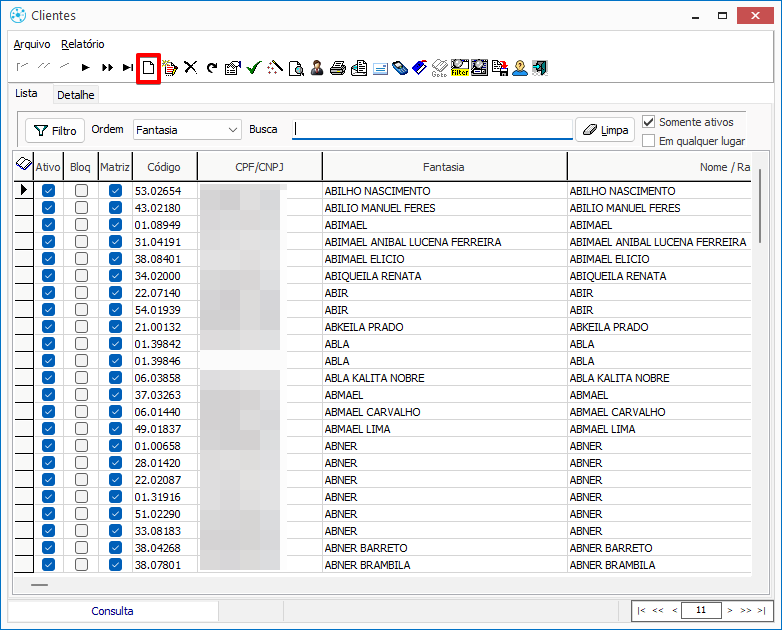Screen dimensions: 782x630
Task: Click the Consulta status bar label
Action: click(x=112, y=611)
